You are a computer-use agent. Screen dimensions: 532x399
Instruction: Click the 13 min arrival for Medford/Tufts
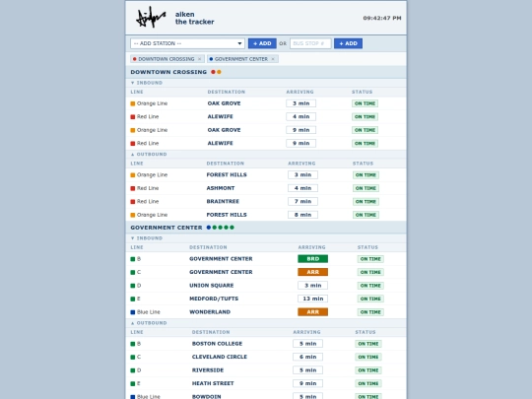(x=312, y=299)
